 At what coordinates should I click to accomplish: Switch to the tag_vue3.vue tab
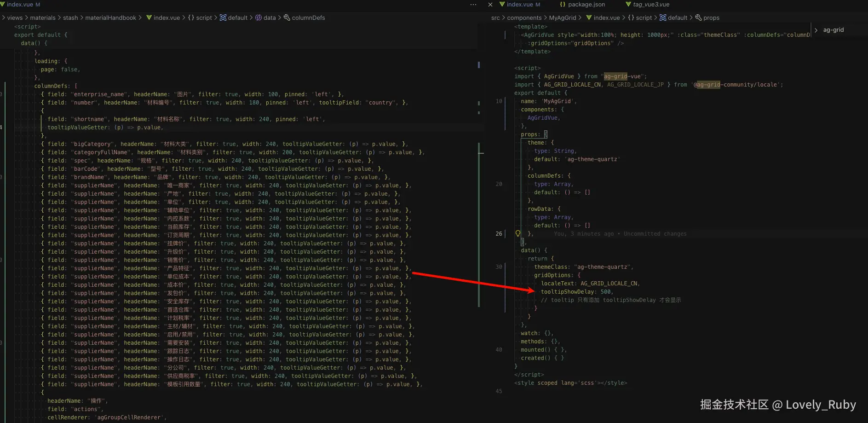647,5
